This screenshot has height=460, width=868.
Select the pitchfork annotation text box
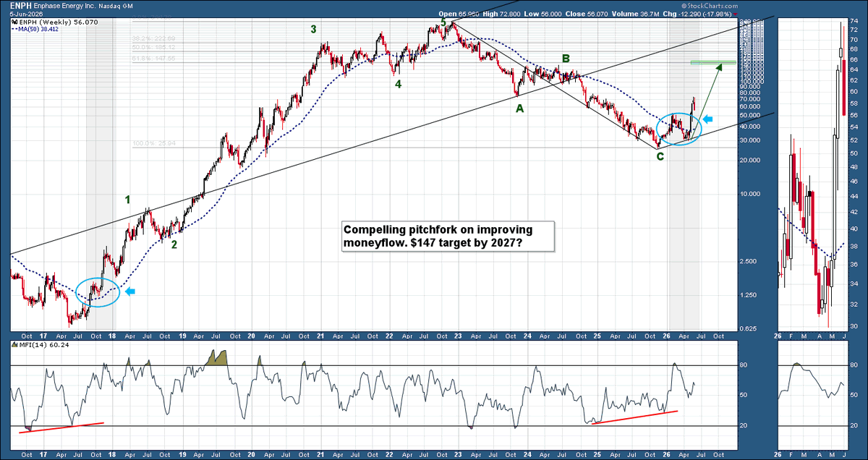point(448,236)
